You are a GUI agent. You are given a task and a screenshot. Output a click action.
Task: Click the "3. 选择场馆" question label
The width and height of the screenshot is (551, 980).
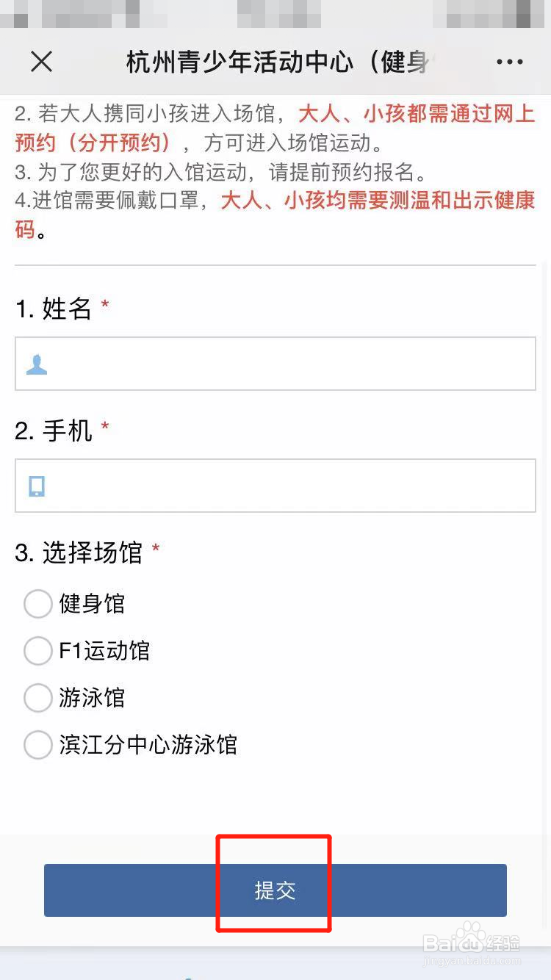tap(79, 553)
